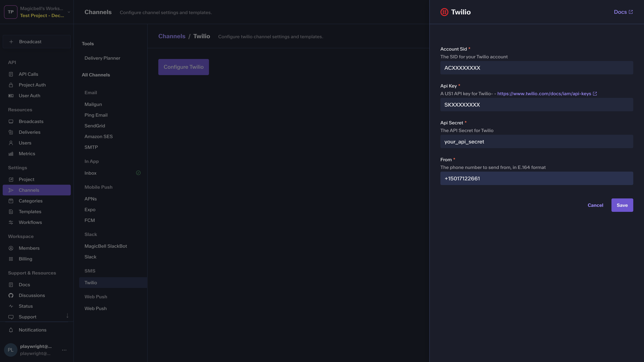This screenshot has height=362, width=644.
Task: Open the Delivery Planner tool
Action: tap(102, 58)
